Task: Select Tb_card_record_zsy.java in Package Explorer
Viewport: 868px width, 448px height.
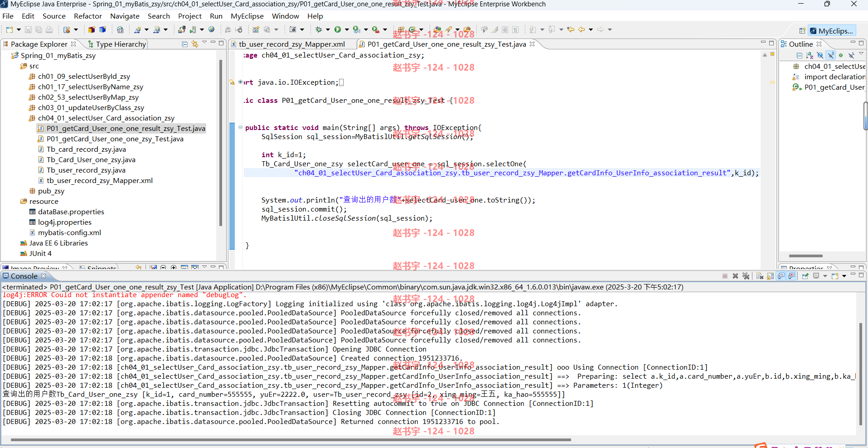Action: pyautogui.click(x=86, y=149)
